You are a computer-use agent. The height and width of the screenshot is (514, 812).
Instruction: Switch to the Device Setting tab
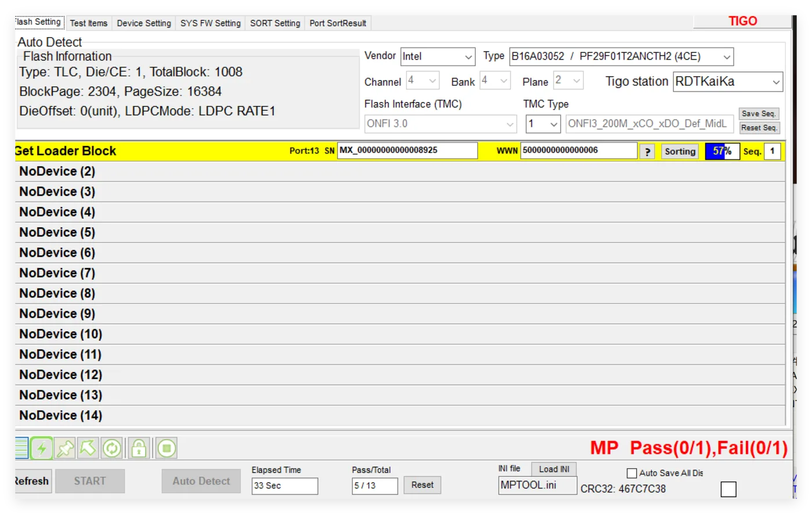[144, 23]
